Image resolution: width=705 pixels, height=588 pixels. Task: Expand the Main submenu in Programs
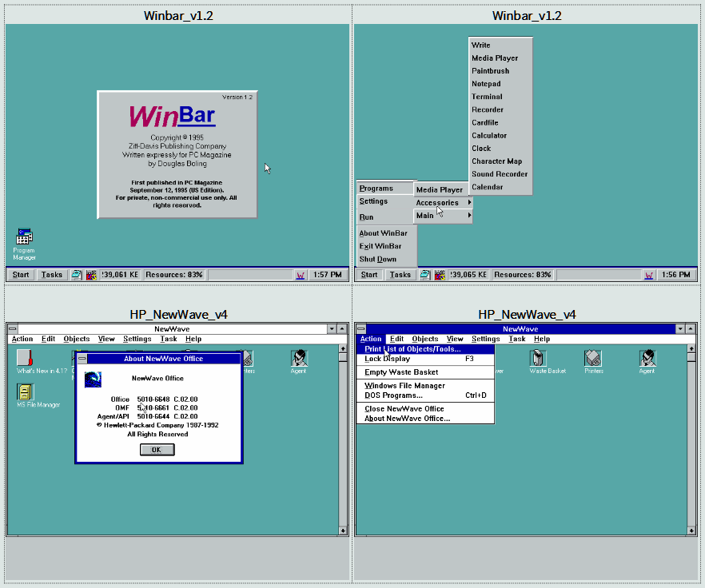443,216
